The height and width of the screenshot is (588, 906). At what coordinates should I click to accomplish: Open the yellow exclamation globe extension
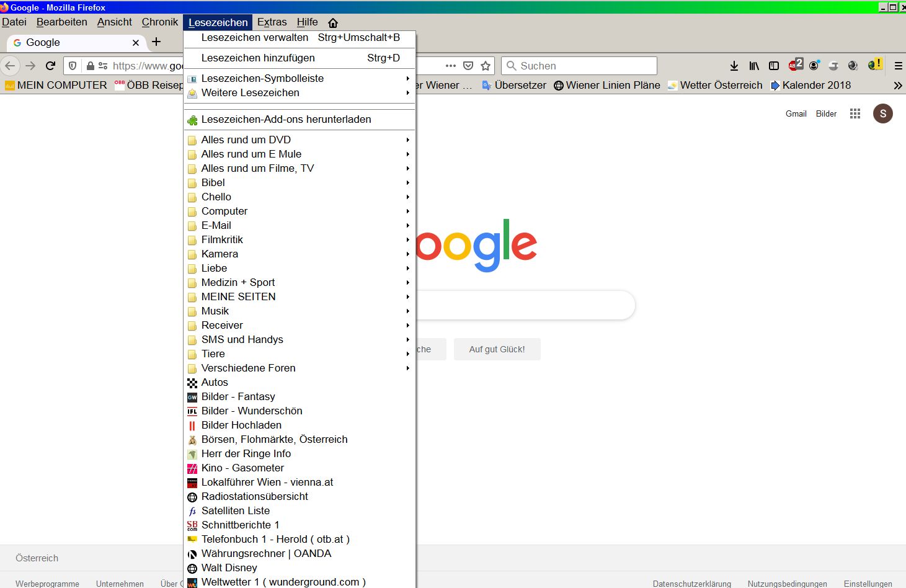[875, 65]
